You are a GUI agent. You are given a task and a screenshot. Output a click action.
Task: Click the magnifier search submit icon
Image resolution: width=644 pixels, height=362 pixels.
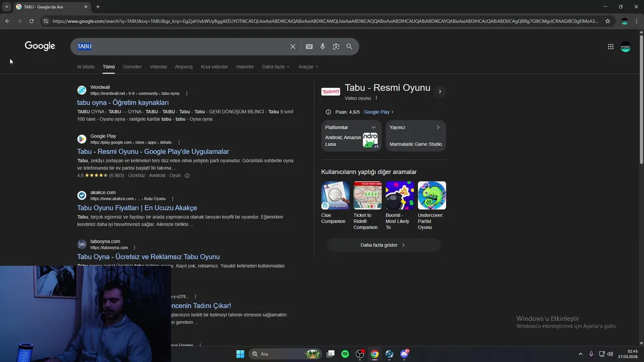pos(349,46)
